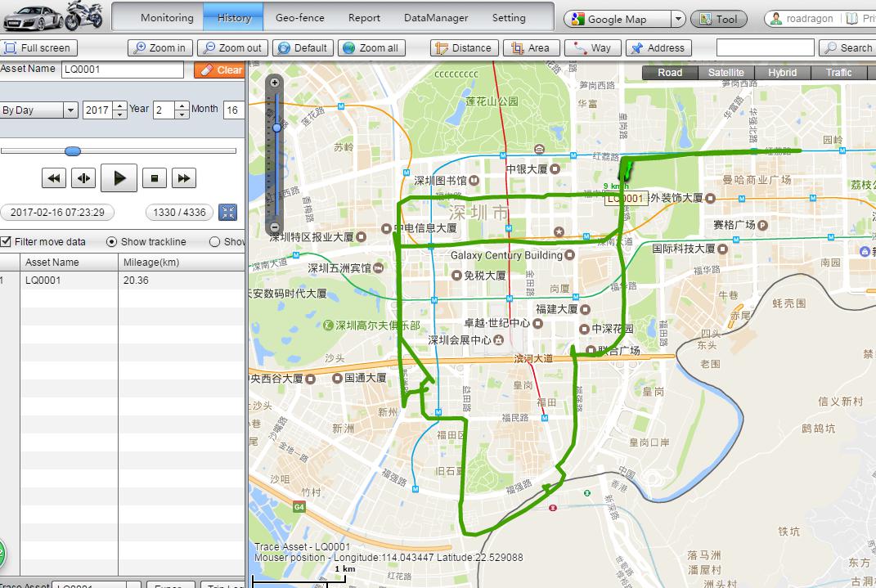
Task: Select the LQ0001 row in the table
Action: click(x=123, y=281)
